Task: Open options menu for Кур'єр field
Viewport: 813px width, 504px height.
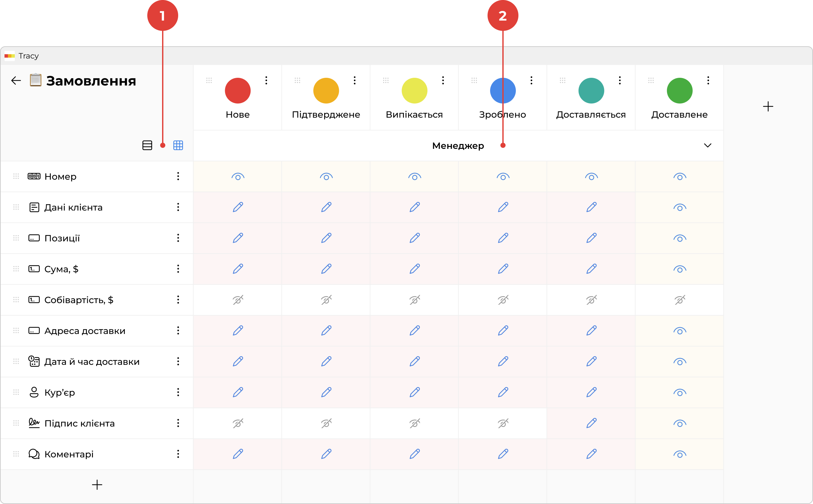Action: [178, 392]
